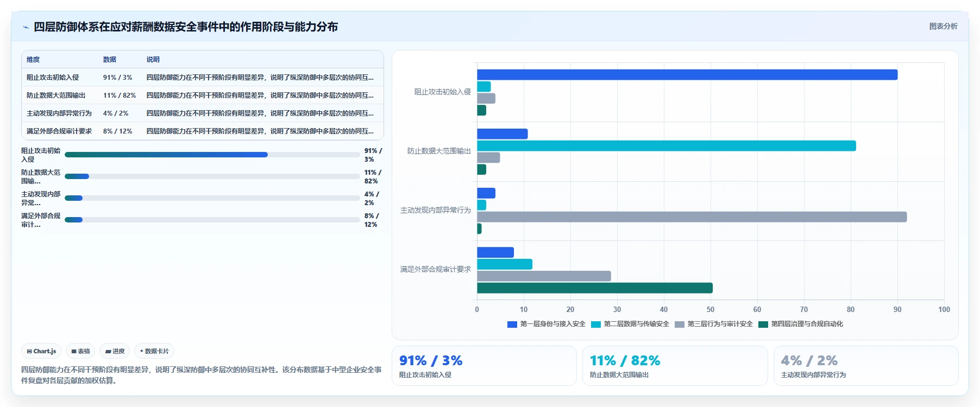Viewport: 980px width, 407px height.
Task: Select table cell 主动发现内部异常行为
Action: click(x=59, y=113)
